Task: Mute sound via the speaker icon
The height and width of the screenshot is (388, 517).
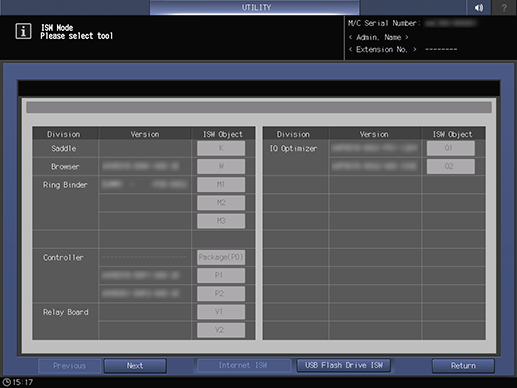Action: [479, 7]
